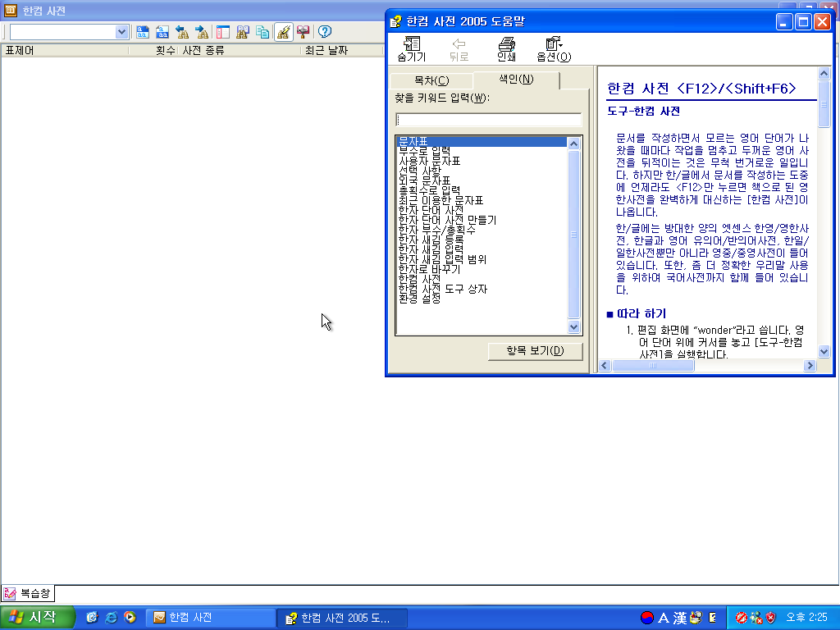
Task: Click Korean flag IME language icon
Action: pos(647,618)
